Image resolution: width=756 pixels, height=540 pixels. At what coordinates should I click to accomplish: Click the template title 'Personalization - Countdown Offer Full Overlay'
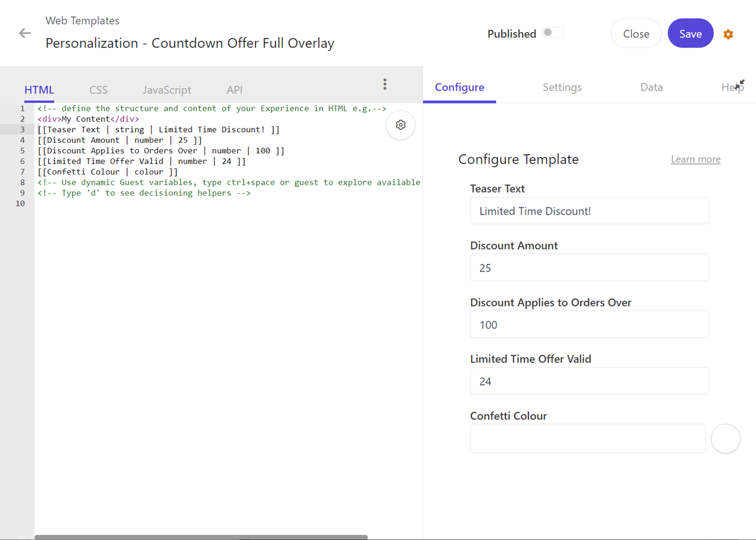pos(190,43)
